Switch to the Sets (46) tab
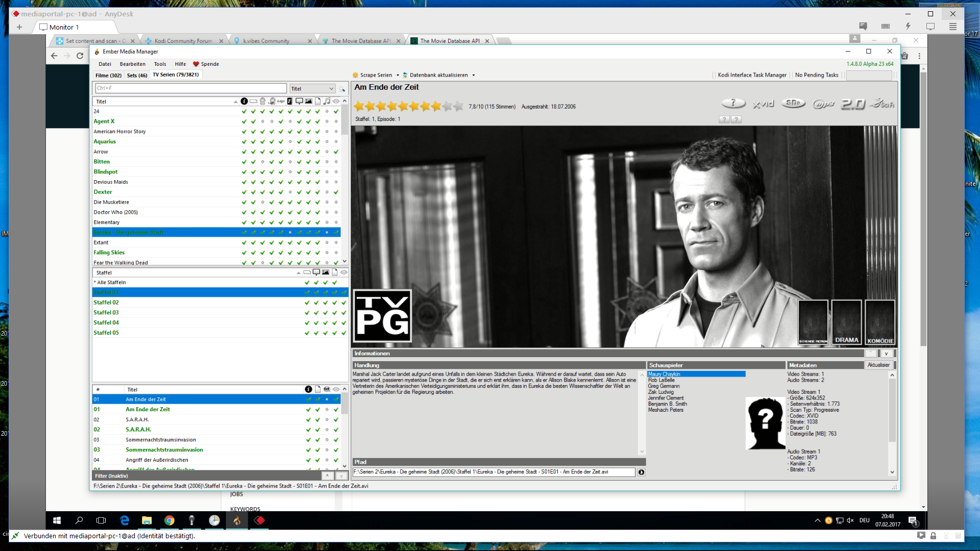980x551 pixels. [137, 75]
